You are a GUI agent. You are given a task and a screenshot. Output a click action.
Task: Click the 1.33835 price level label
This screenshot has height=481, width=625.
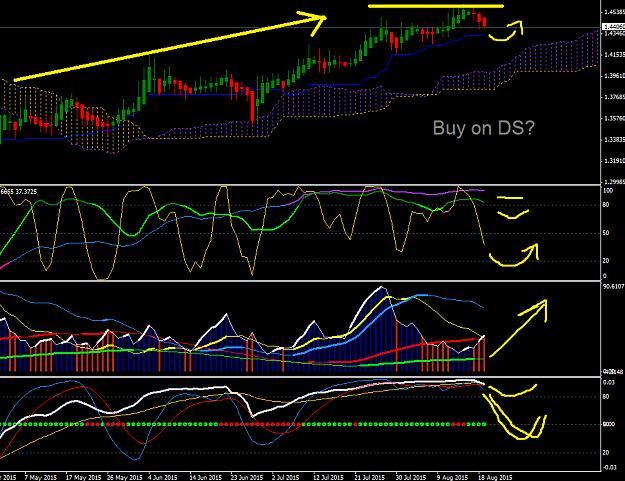point(614,140)
